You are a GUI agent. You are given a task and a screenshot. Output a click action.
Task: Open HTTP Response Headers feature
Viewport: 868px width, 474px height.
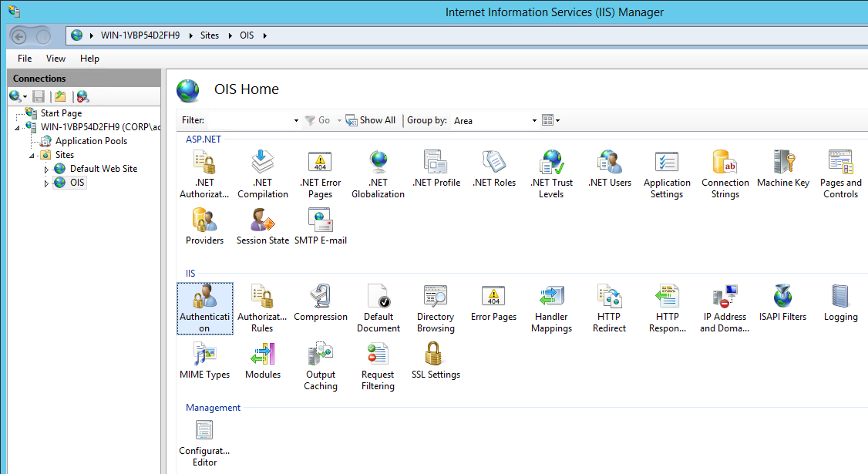point(667,308)
